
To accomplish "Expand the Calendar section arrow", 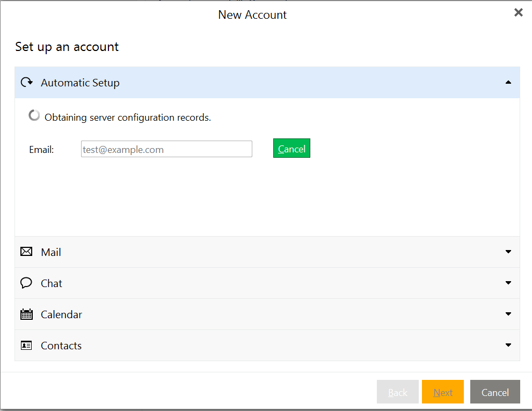I will click(508, 314).
